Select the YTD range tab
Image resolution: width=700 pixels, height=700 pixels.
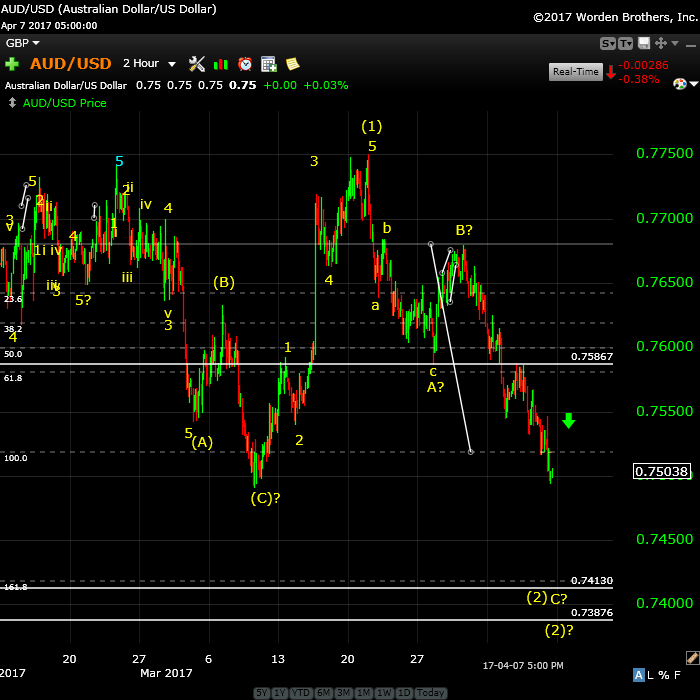pyautogui.click(x=301, y=693)
